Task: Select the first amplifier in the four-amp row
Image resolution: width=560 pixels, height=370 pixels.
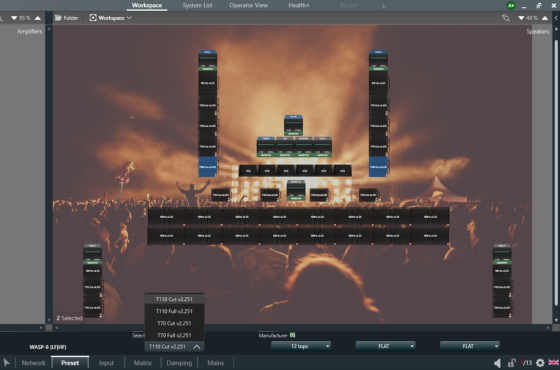Action: pyautogui.click(x=266, y=147)
